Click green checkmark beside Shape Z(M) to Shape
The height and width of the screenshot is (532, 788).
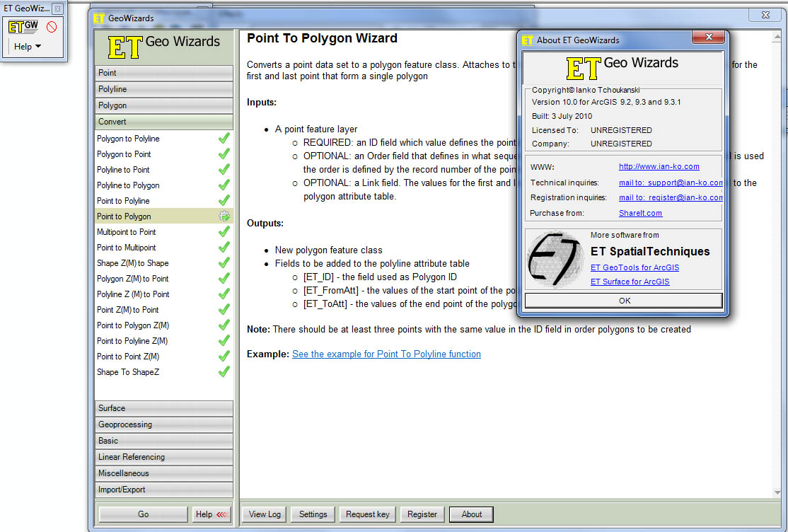(x=224, y=263)
